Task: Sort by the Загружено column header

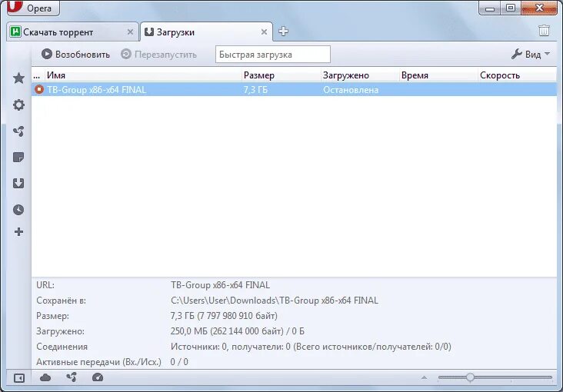Action: [x=360, y=75]
